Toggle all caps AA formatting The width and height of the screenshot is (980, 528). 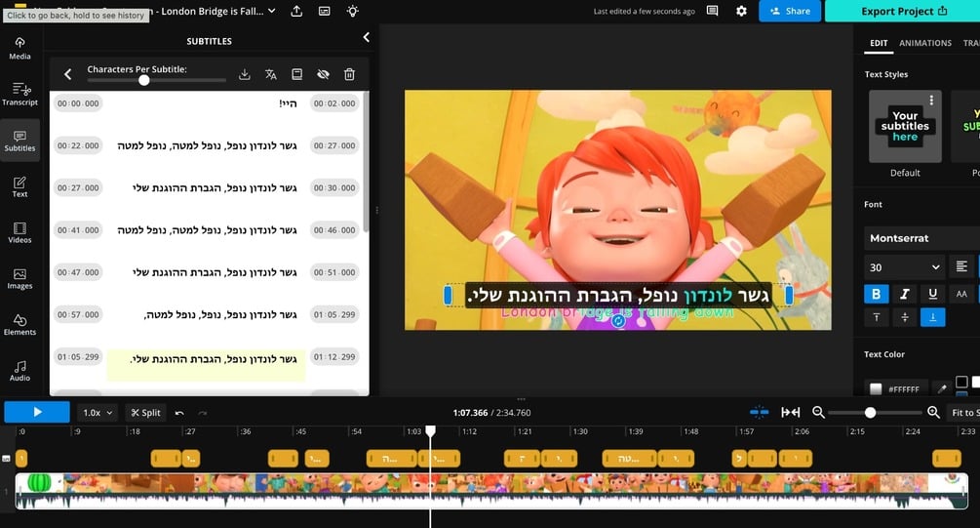click(x=961, y=294)
